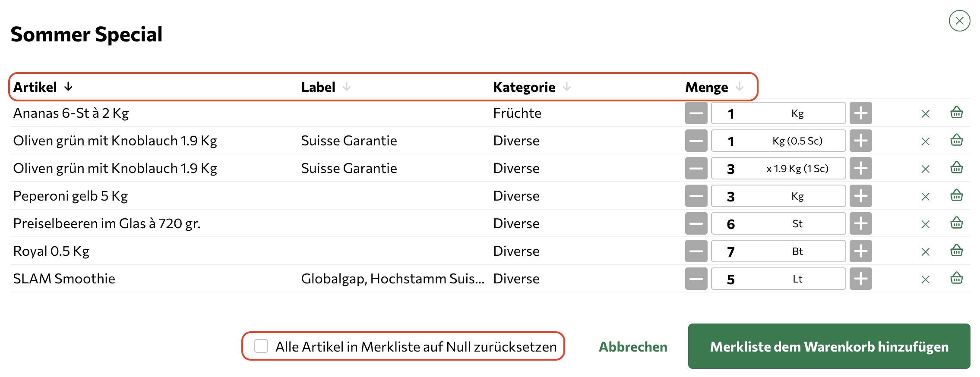Decrease Royal 0.5 Kg quantity
This screenshot has width=980, height=377.
696,251
